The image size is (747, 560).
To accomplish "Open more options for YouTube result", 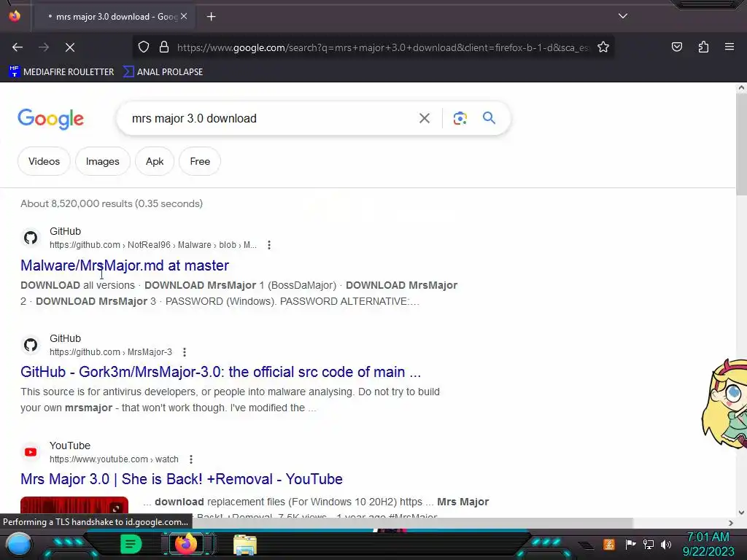I will 191,459.
